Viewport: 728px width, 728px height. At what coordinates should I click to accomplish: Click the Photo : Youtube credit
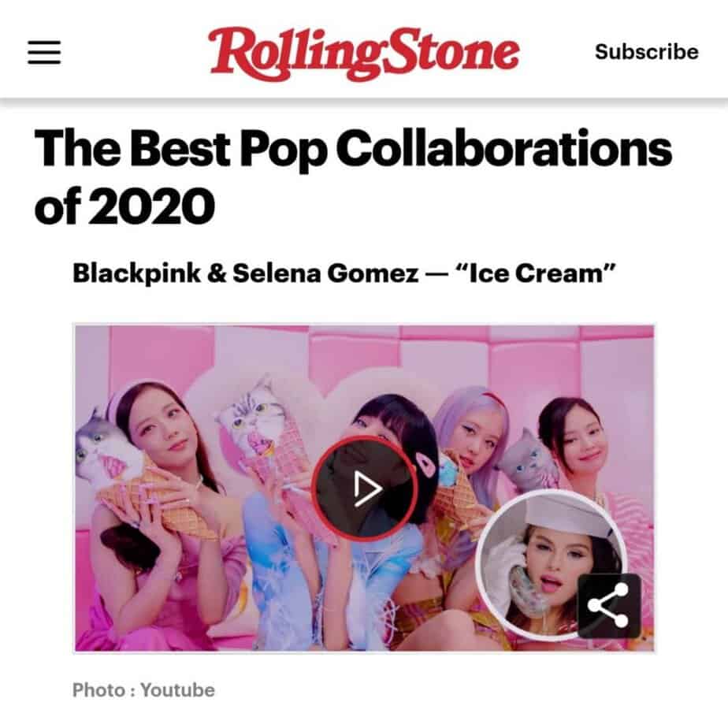[x=143, y=690]
